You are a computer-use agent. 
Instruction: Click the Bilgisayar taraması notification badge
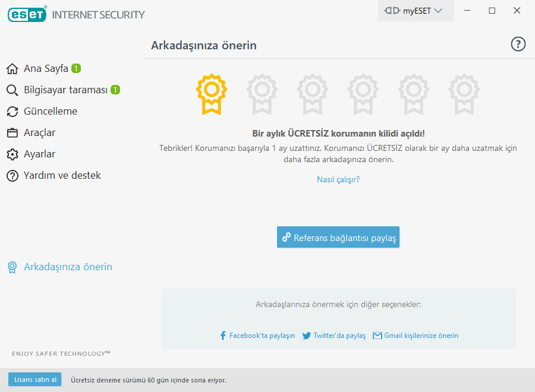tap(115, 90)
